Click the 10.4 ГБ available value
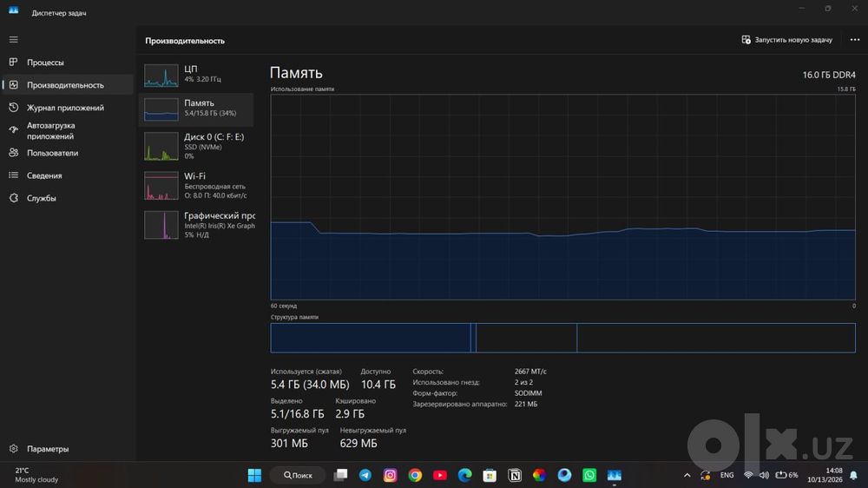The width and height of the screenshot is (868, 488). tap(378, 385)
